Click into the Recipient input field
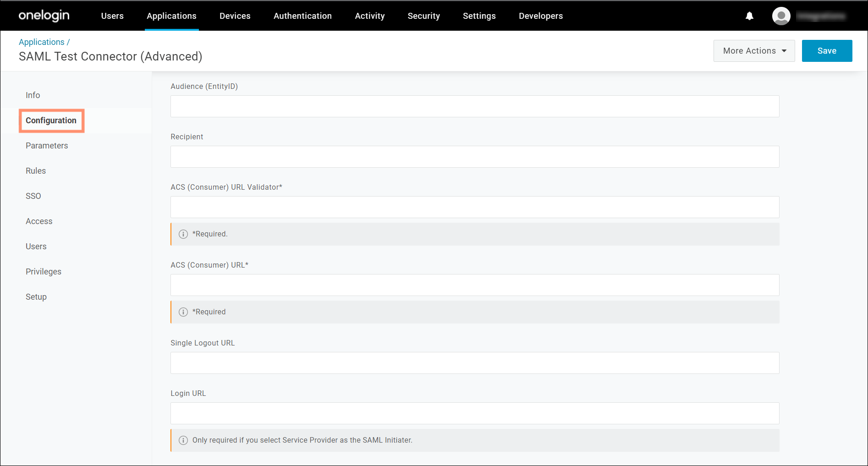This screenshot has height=466, width=868. [475, 157]
